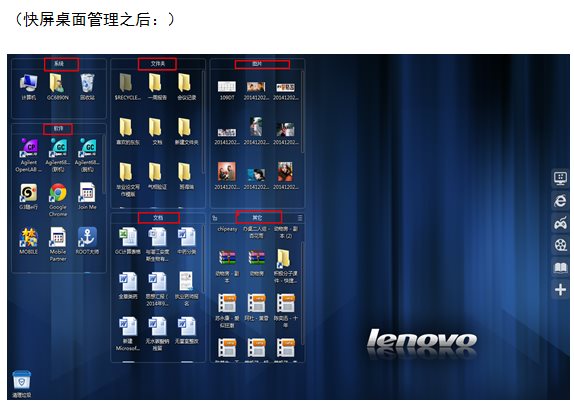Click the plus icon in right sidebar
574x404 pixels.
pyautogui.click(x=560, y=290)
